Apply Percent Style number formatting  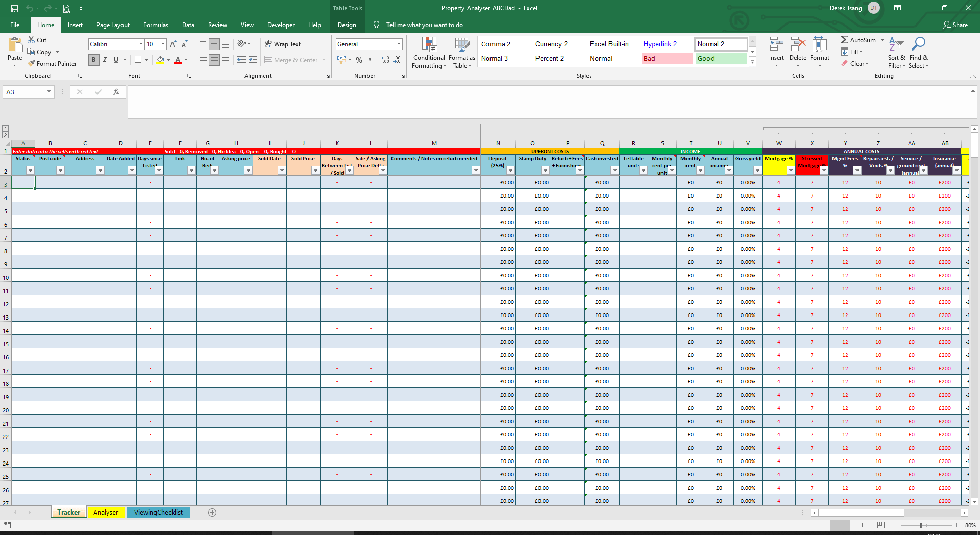point(359,60)
